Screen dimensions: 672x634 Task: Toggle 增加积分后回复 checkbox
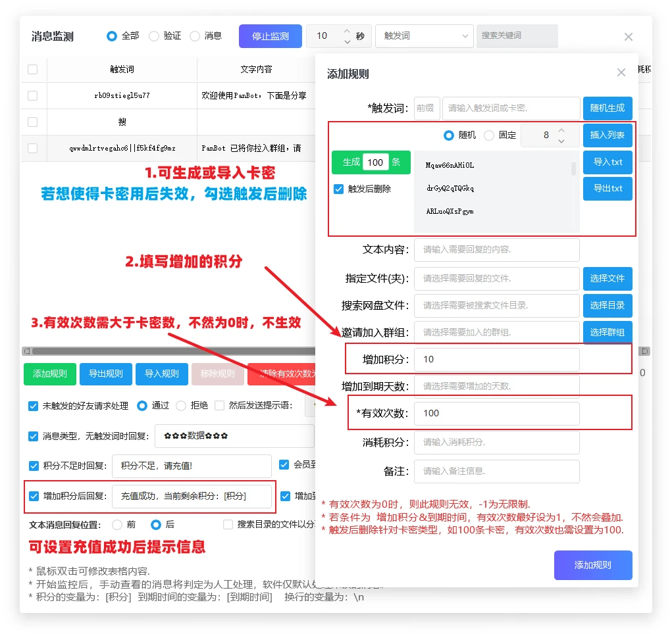[x=34, y=497]
